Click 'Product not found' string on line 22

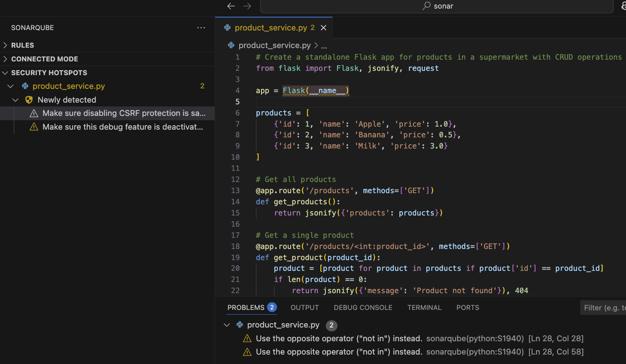tap(454, 291)
